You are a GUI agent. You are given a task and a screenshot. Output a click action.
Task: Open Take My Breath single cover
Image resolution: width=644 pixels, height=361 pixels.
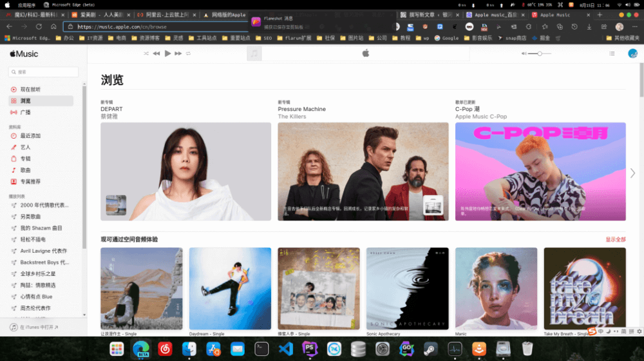[585, 288]
